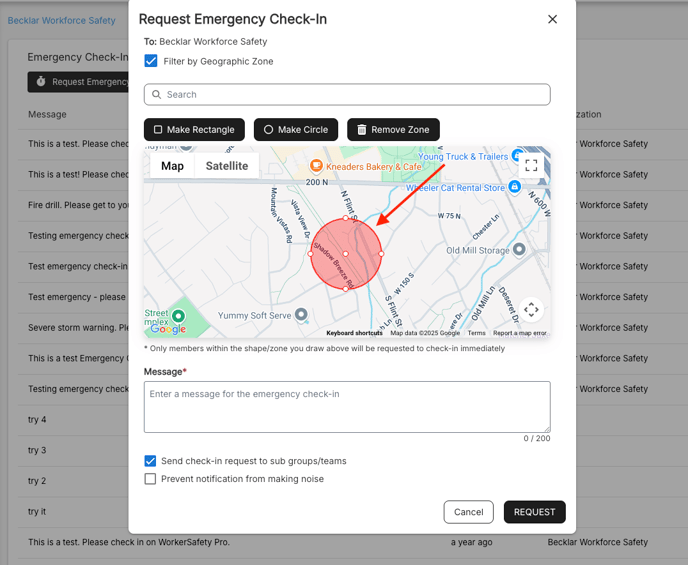Click the Message text area
The image size is (688, 565).
(x=347, y=407)
